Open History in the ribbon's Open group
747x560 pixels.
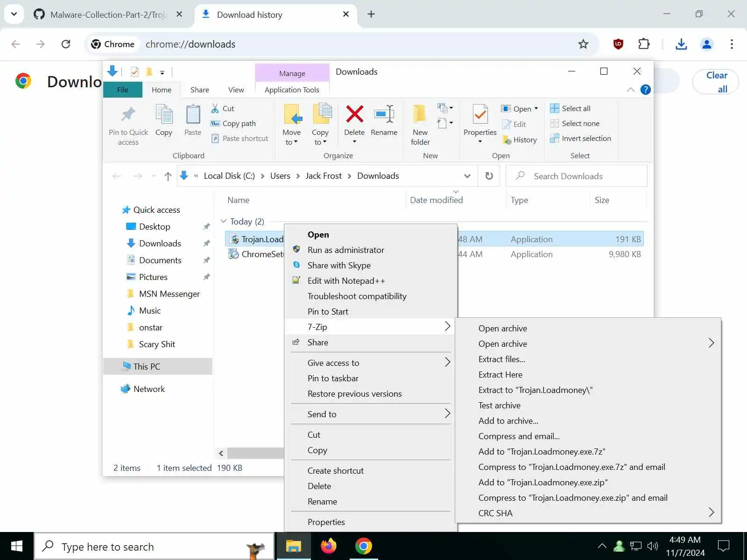pos(520,140)
